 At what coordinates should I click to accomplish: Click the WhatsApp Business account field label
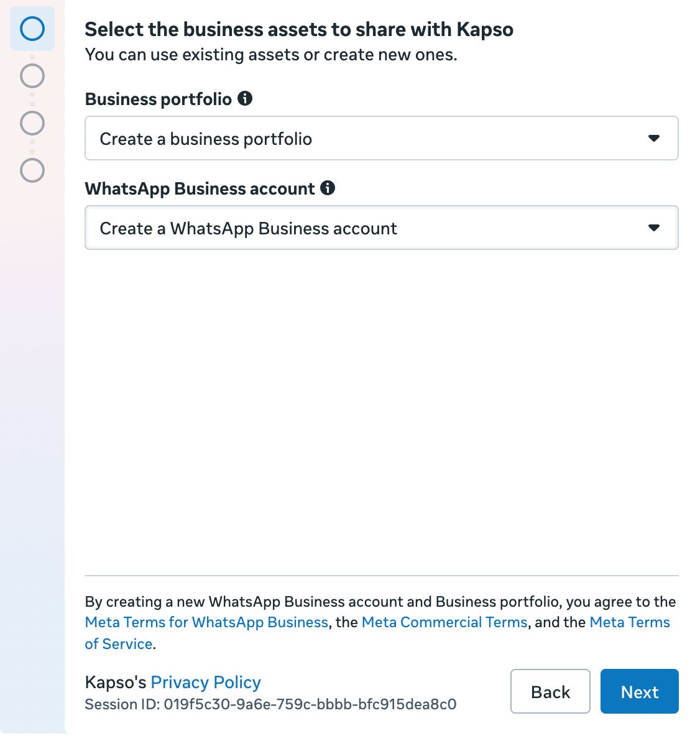point(200,188)
